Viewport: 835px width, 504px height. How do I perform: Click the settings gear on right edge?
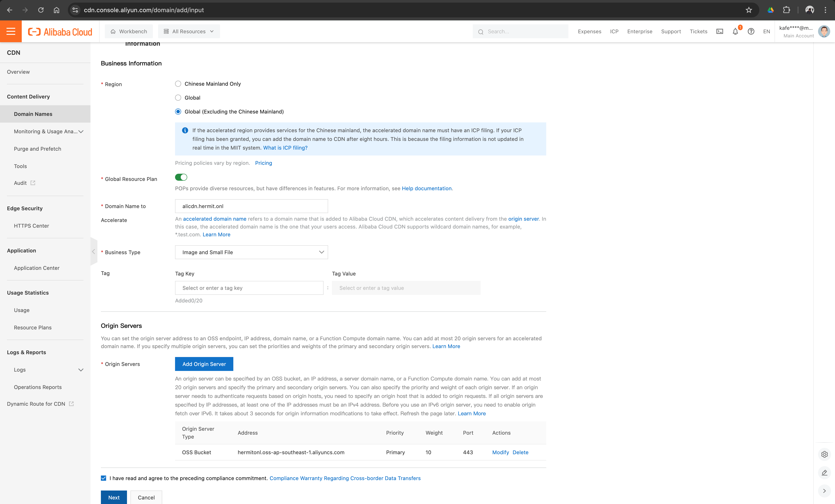coord(825,454)
